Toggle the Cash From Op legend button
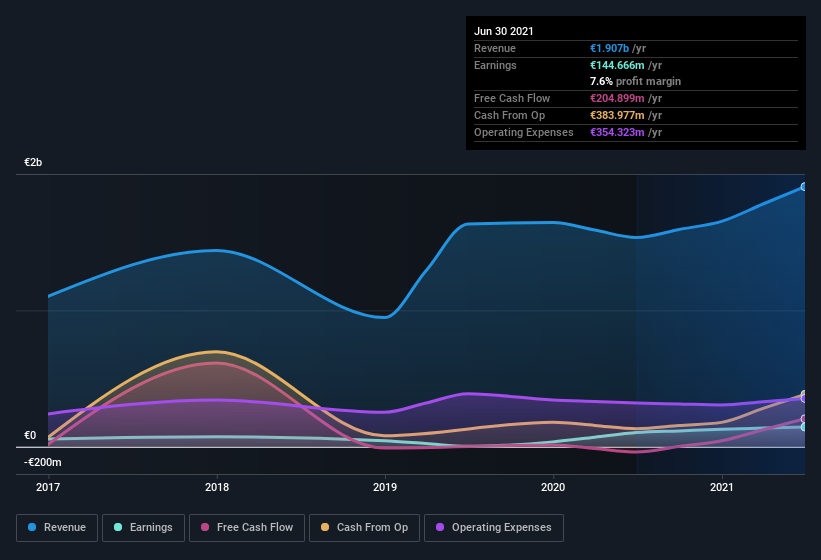The width and height of the screenshot is (821, 560). [364, 528]
